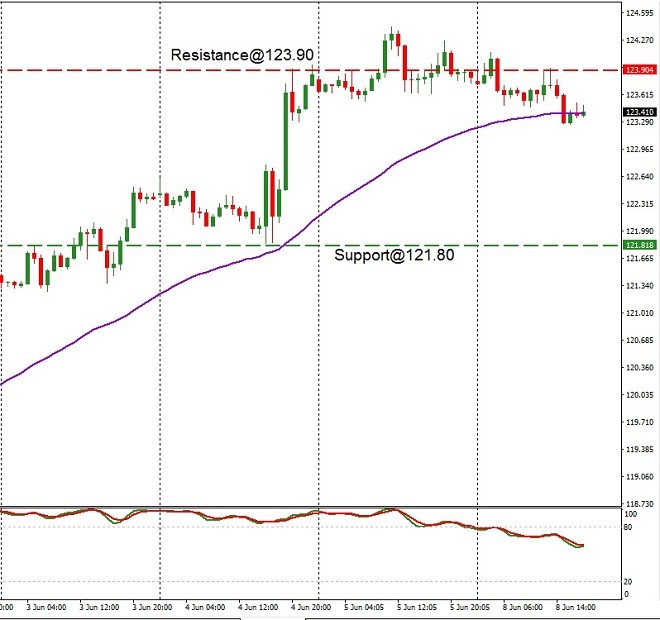Click the 121.340 price axis label

point(640,286)
